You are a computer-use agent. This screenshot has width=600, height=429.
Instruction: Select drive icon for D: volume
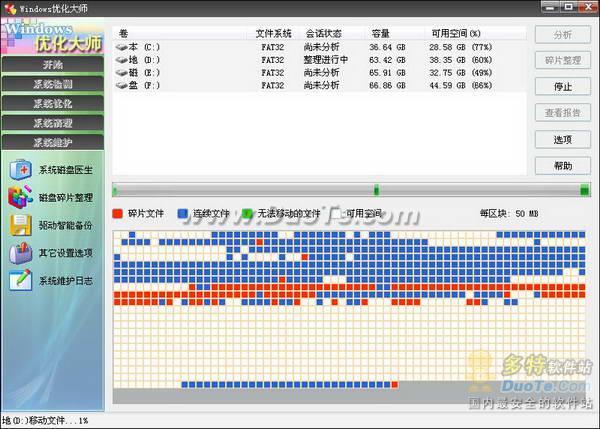(122, 60)
